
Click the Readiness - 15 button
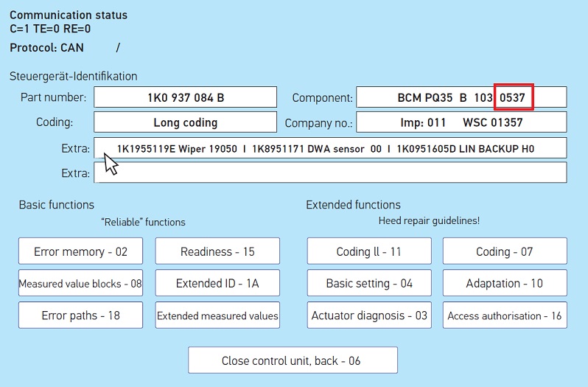[217, 251]
